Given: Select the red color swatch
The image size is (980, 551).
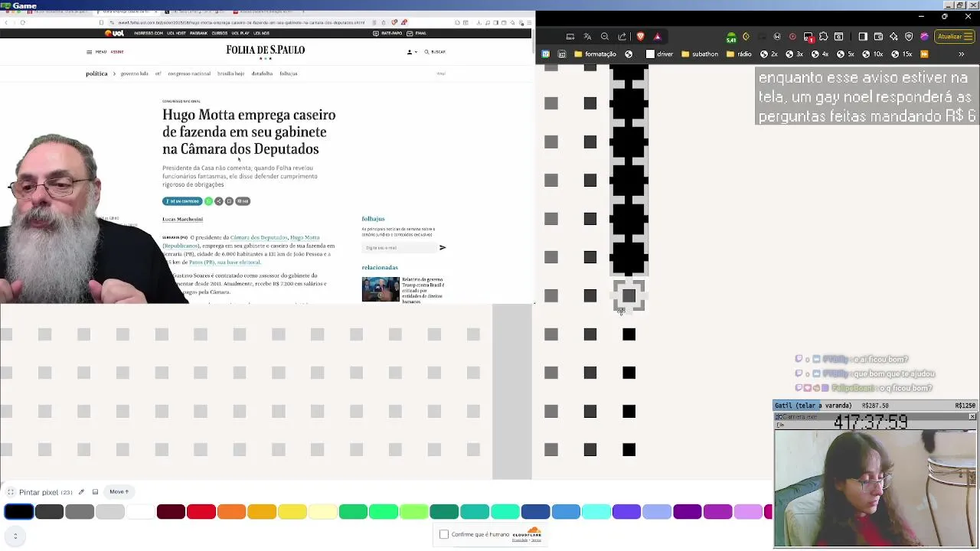Looking at the screenshot, I should [x=201, y=512].
